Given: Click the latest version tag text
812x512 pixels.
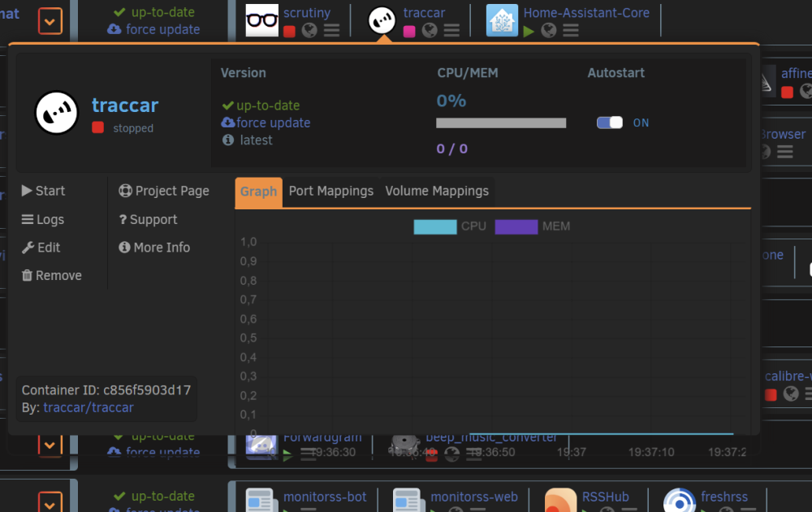Looking at the screenshot, I should [257, 140].
